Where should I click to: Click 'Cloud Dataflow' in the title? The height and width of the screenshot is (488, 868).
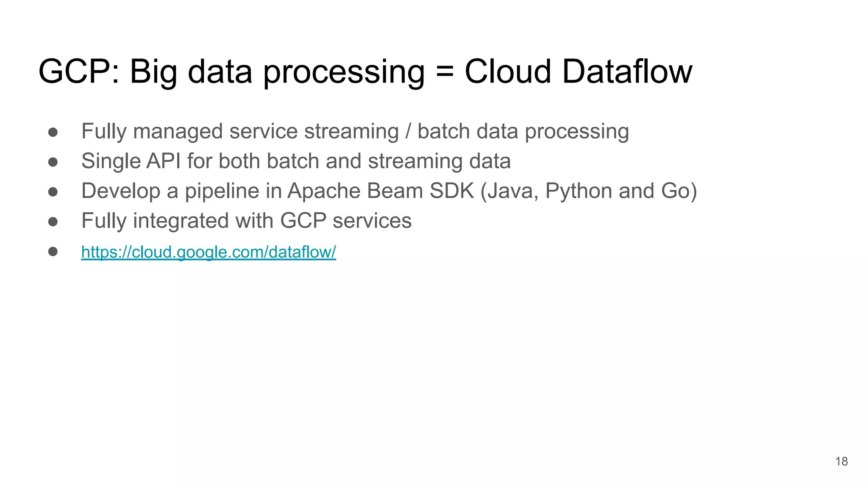point(578,72)
